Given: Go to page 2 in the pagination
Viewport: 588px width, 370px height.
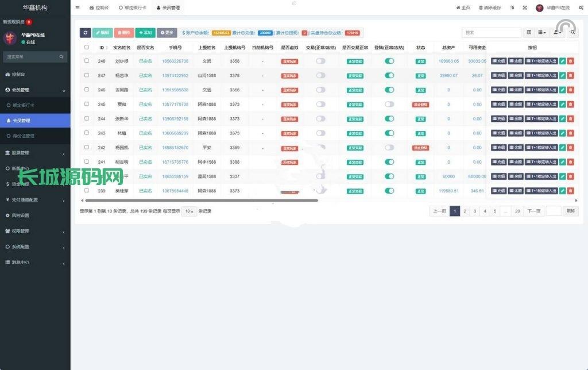Looking at the screenshot, I should pyautogui.click(x=465, y=211).
